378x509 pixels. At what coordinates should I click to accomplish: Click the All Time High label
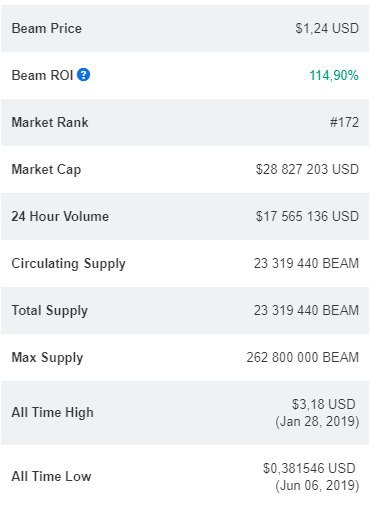click(x=52, y=413)
